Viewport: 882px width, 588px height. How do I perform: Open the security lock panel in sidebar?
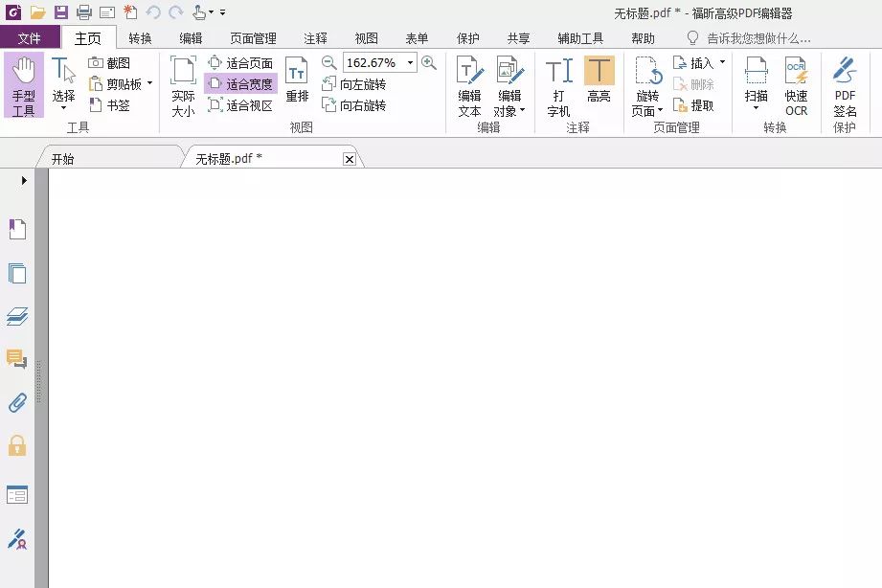[17, 445]
